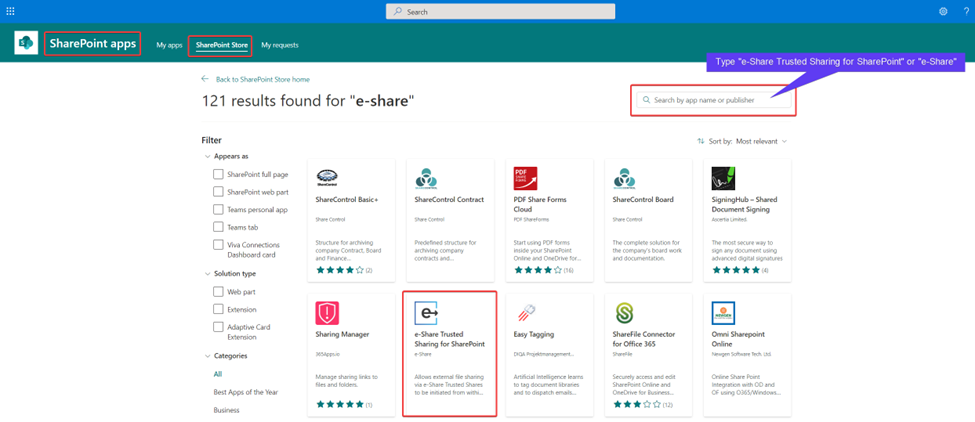Open the settings gear icon
This screenshot has width=975, height=422.
[x=943, y=11]
